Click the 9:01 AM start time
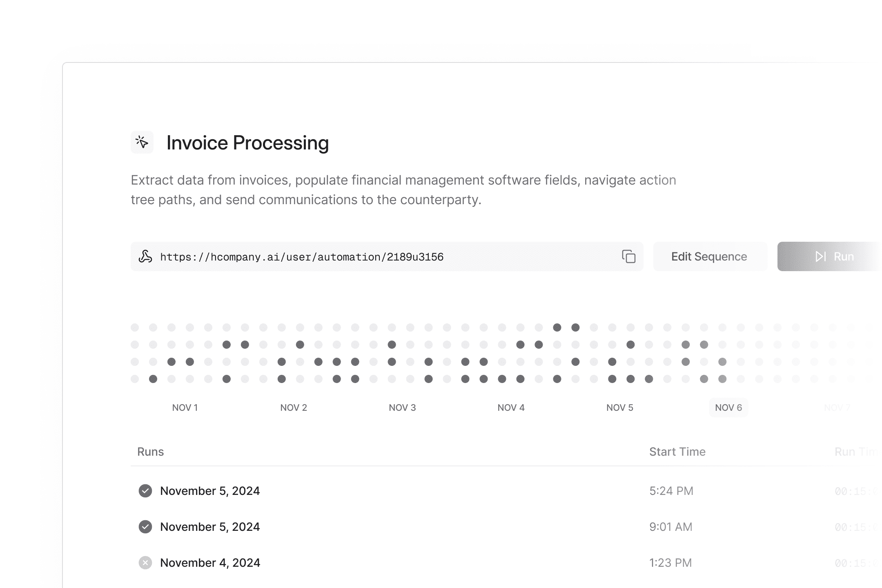The image size is (882, 588). [x=671, y=527]
